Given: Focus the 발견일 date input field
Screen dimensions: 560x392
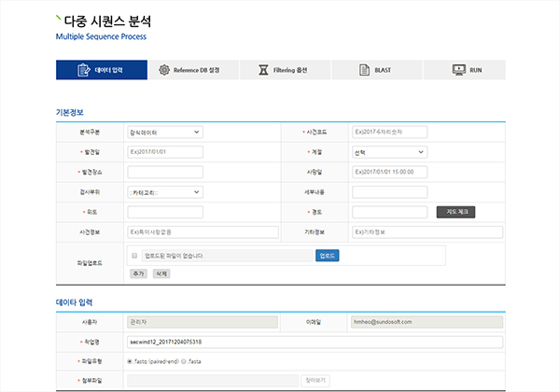Looking at the screenshot, I should tap(164, 152).
